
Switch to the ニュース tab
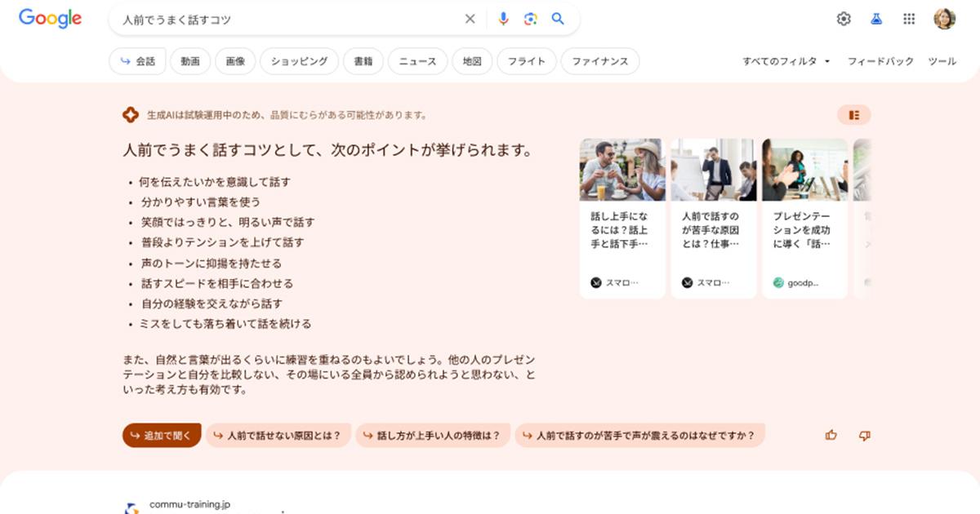[417, 61]
